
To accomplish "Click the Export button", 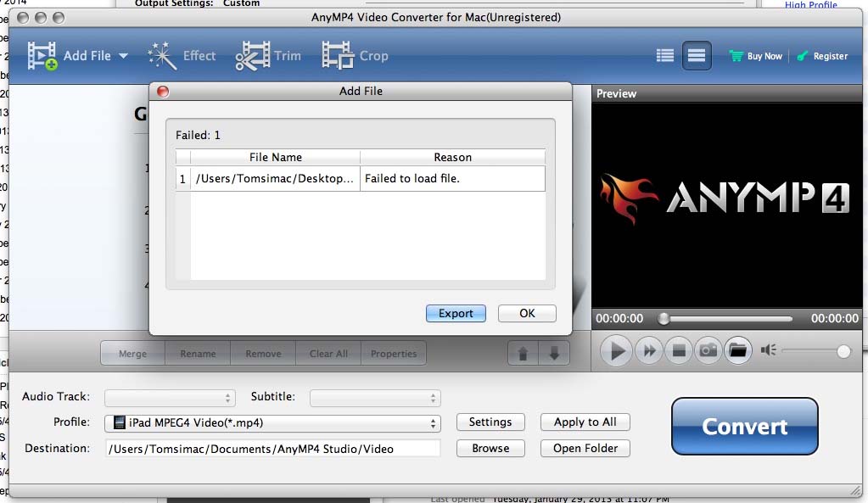I will tap(456, 313).
